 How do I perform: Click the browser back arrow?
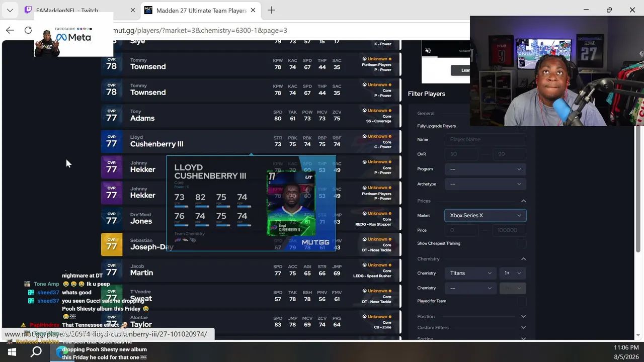tap(10, 30)
